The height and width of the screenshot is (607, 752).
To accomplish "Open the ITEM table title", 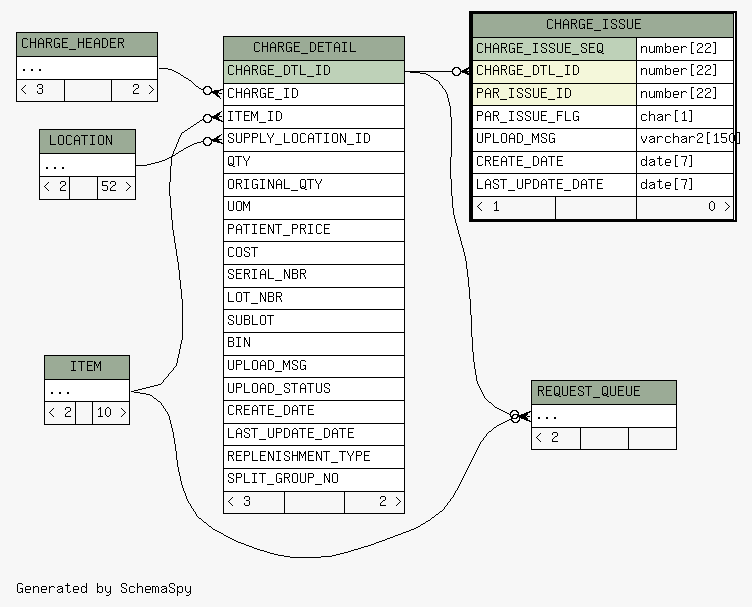I will coord(87,367).
